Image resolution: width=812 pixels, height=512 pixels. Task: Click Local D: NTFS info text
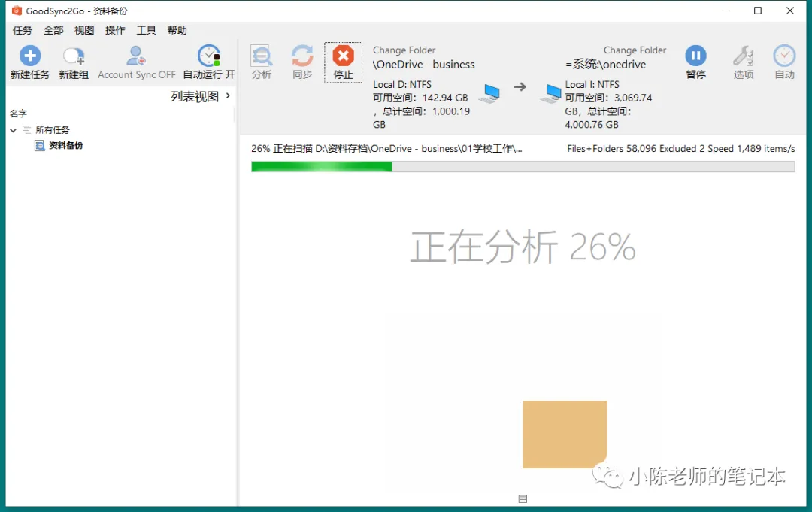click(401, 84)
